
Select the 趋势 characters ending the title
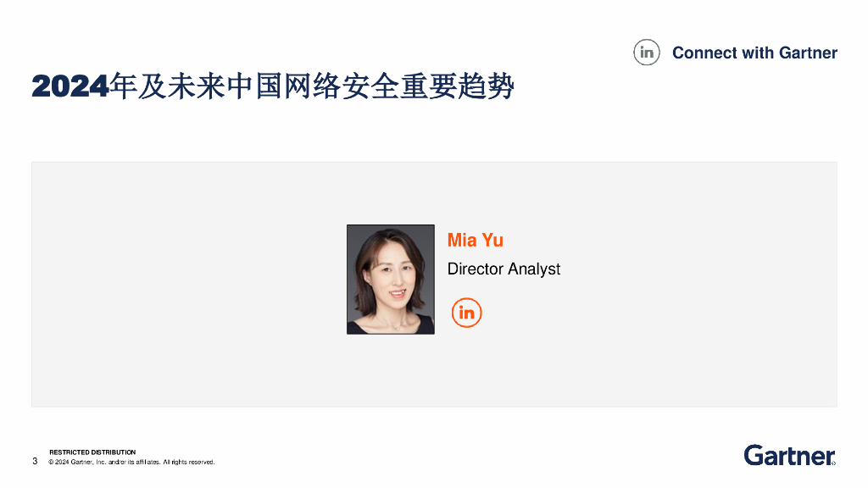click(x=486, y=87)
